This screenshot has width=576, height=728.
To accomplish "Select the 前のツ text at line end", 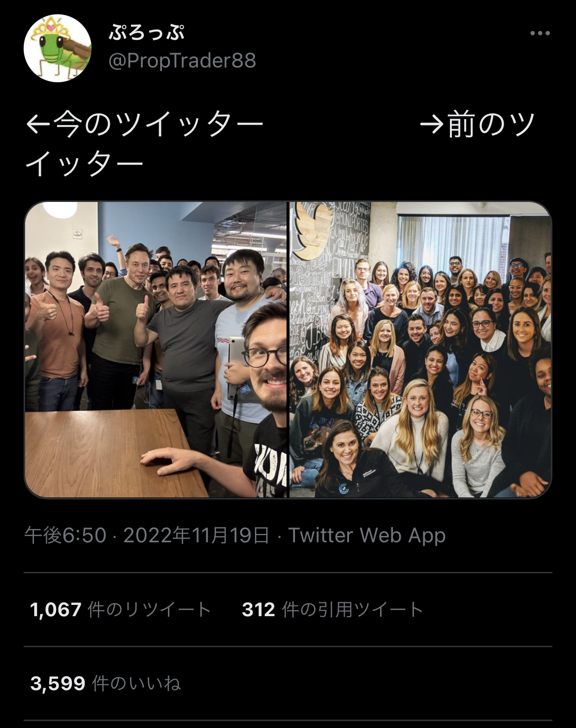I will (x=491, y=125).
